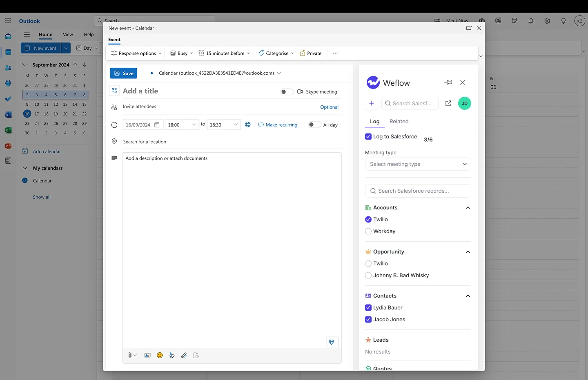Toggle the hamburger navigation pane

(x=27, y=35)
